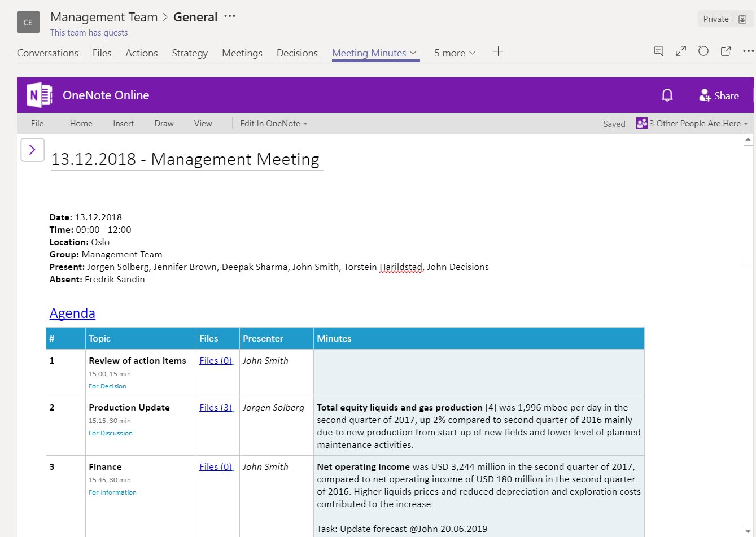Screen dimensions: 756x537
Task: Open the OneNote Draw ribbon tab
Action: (x=164, y=124)
